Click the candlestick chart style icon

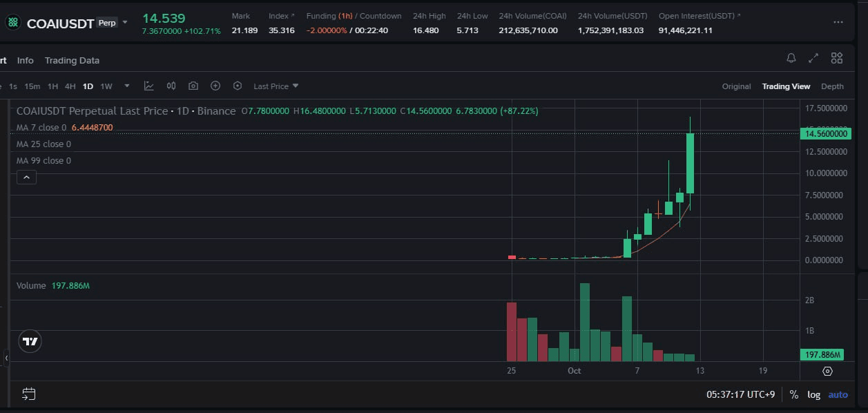(x=171, y=86)
